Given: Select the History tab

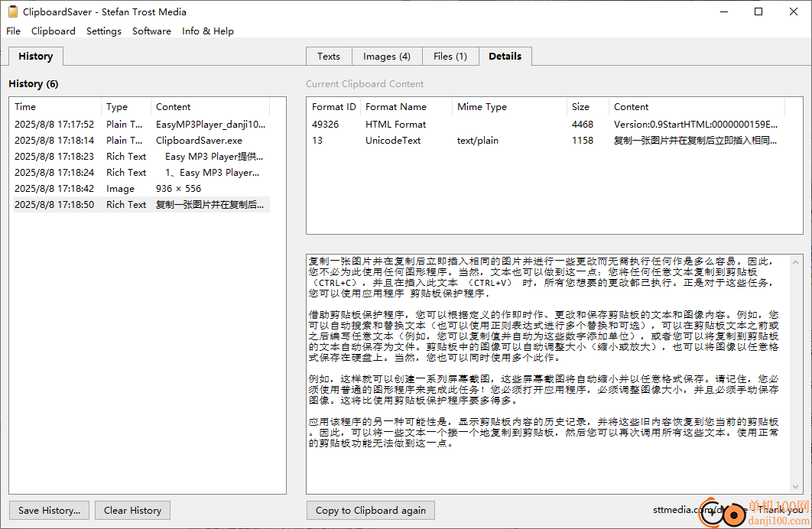Looking at the screenshot, I should (x=36, y=57).
